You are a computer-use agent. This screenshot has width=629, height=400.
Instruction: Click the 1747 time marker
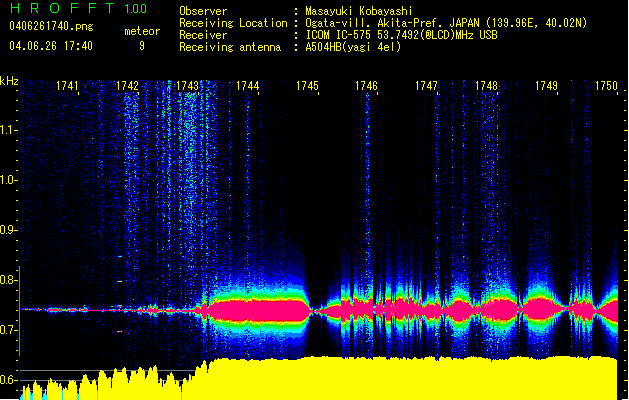pyautogui.click(x=426, y=86)
